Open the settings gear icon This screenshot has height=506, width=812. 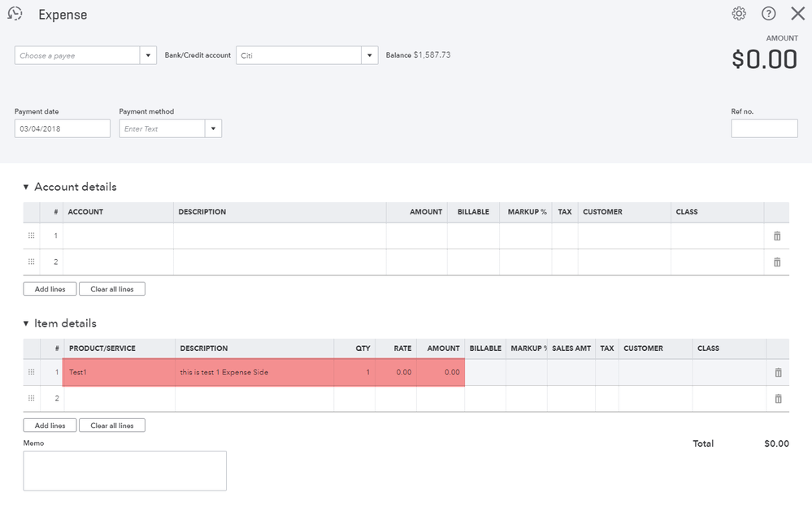pyautogui.click(x=739, y=14)
